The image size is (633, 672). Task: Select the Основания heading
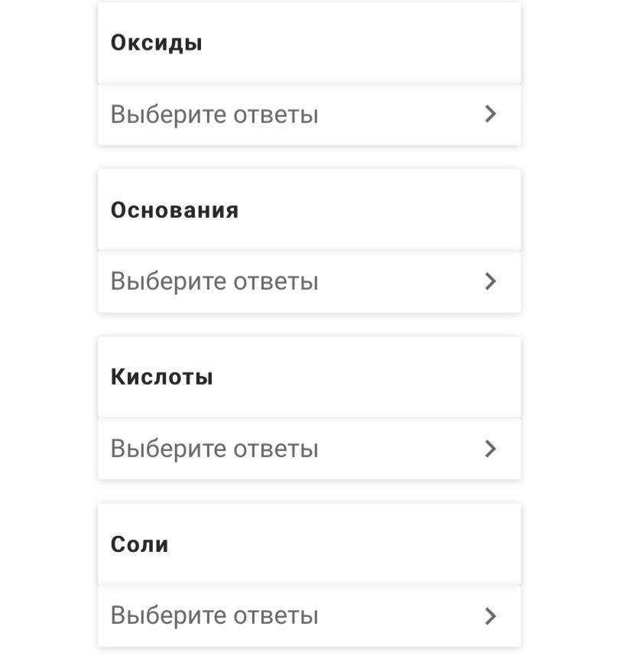coord(175,210)
